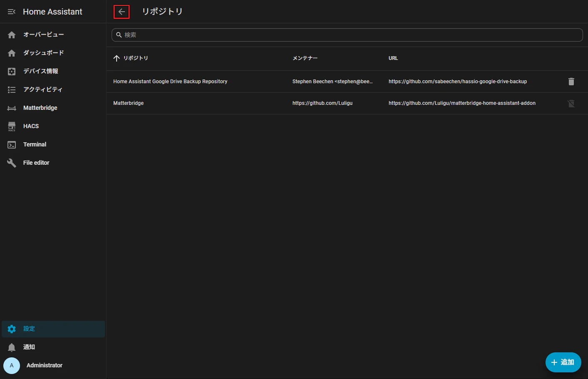The height and width of the screenshot is (379, 588).
Task: Toggle sort arrow on リポジトリ column
Action: click(117, 58)
